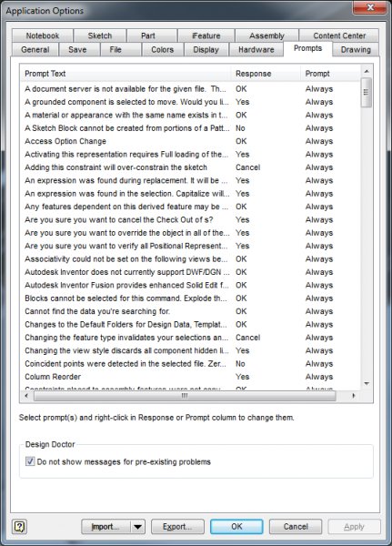Click the help question mark icon
Image resolution: width=392 pixels, height=546 pixels.
[19, 527]
